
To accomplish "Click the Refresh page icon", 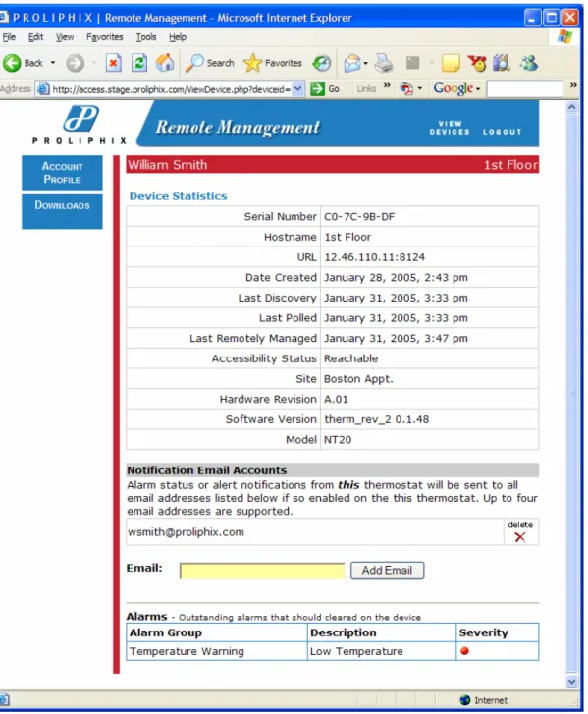I will [139, 63].
